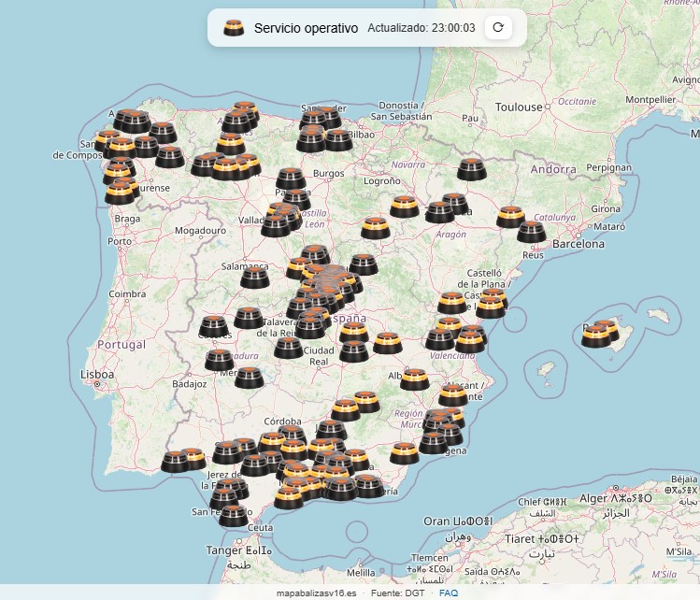Select the beacon marker south of Logroño
This screenshot has height=600, width=700.
point(376,227)
